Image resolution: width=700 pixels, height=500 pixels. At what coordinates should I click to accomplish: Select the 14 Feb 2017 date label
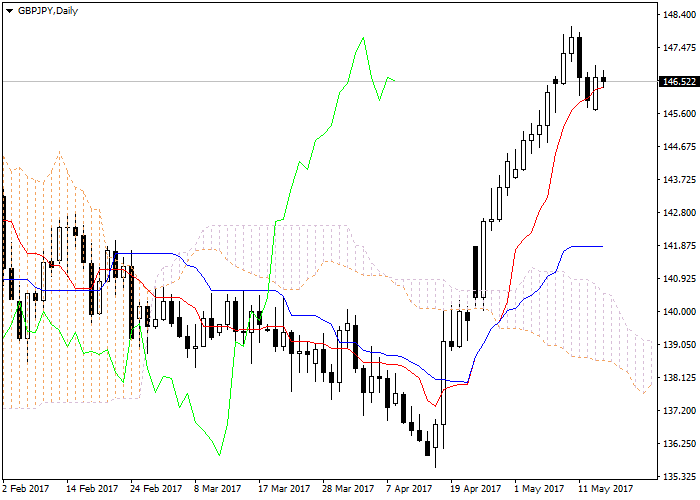tap(92, 489)
